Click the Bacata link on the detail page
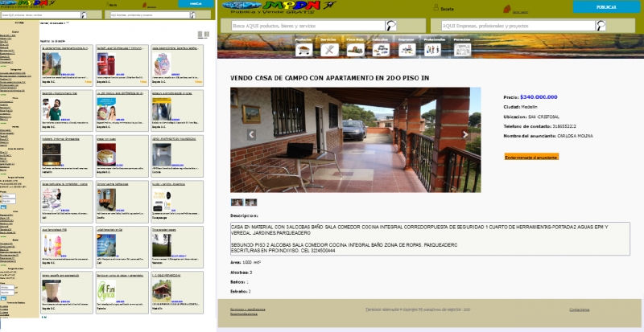The height and width of the screenshot is (332, 644). (x=447, y=9)
